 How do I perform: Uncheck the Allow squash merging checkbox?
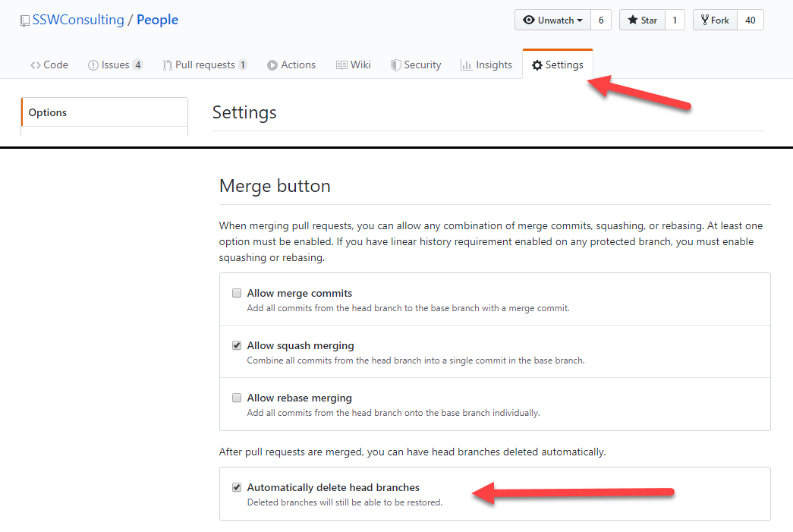pyautogui.click(x=237, y=345)
